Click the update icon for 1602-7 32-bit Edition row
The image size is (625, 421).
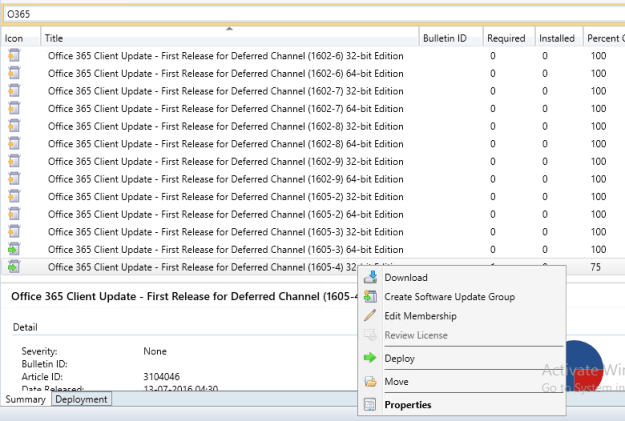click(x=14, y=90)
